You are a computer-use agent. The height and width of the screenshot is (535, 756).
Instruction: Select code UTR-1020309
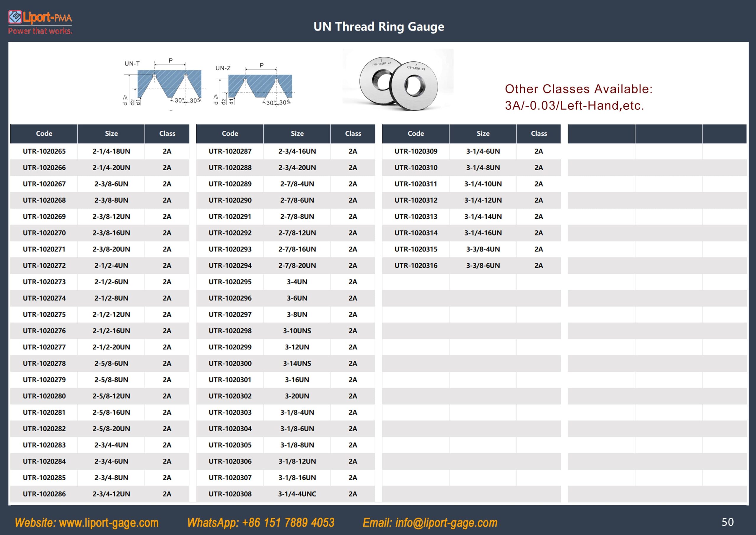click(416, 151)
